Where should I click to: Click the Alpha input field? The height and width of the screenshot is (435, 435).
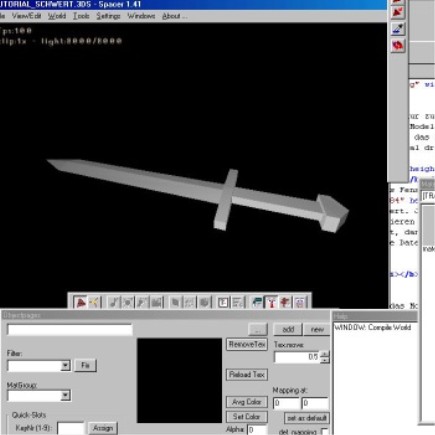tap(257, 430)
